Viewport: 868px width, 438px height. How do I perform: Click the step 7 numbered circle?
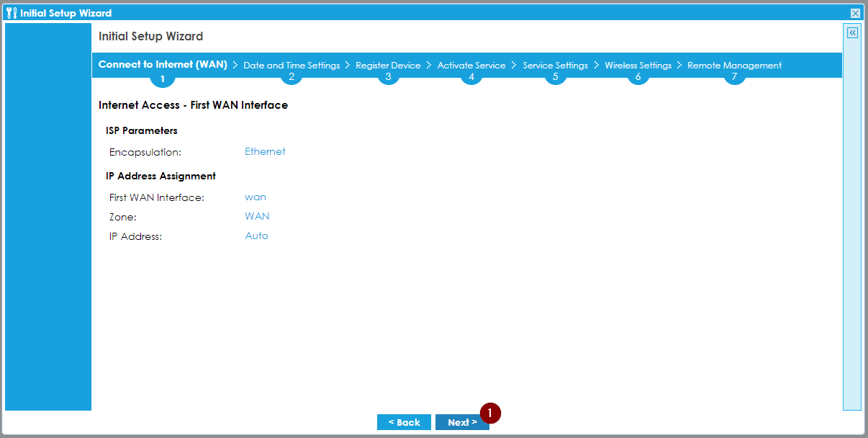(x=734, y=77)
